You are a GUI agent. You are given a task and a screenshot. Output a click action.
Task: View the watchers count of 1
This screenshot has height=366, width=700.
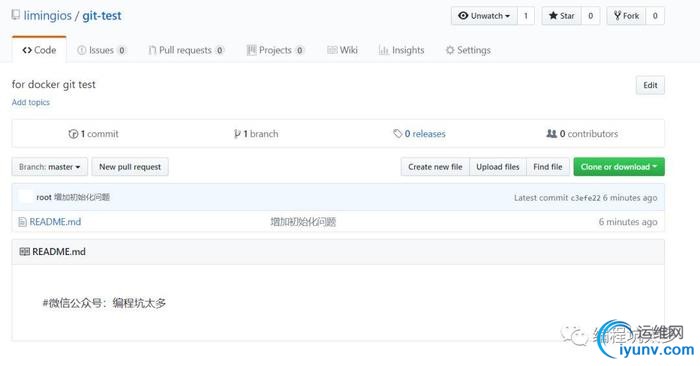coord(526,16)
